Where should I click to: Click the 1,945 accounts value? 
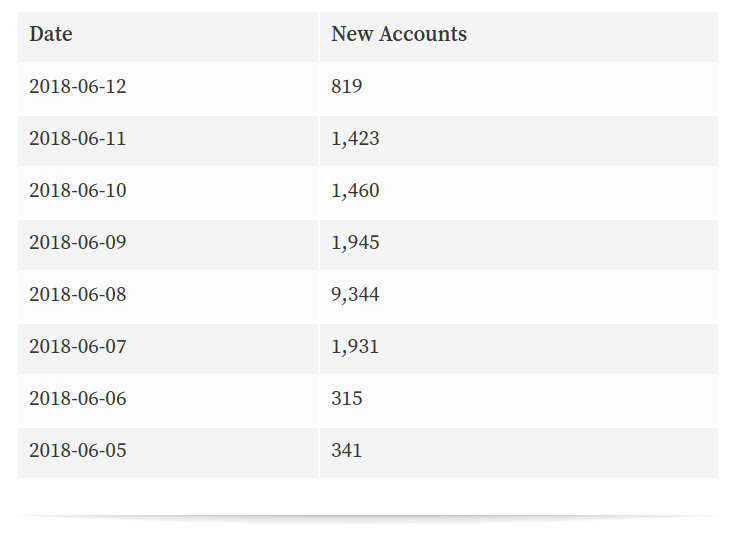tap(519, 245)
